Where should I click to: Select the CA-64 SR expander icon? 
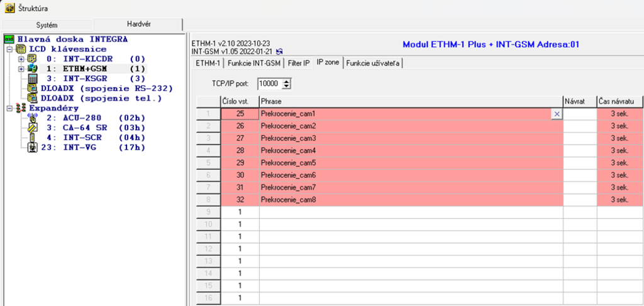tap(33, 128)
